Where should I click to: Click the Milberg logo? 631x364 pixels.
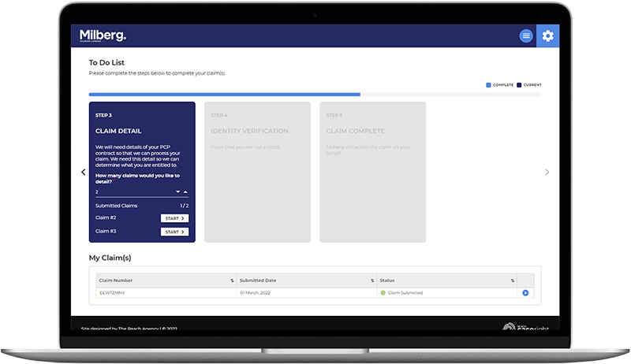103,36
